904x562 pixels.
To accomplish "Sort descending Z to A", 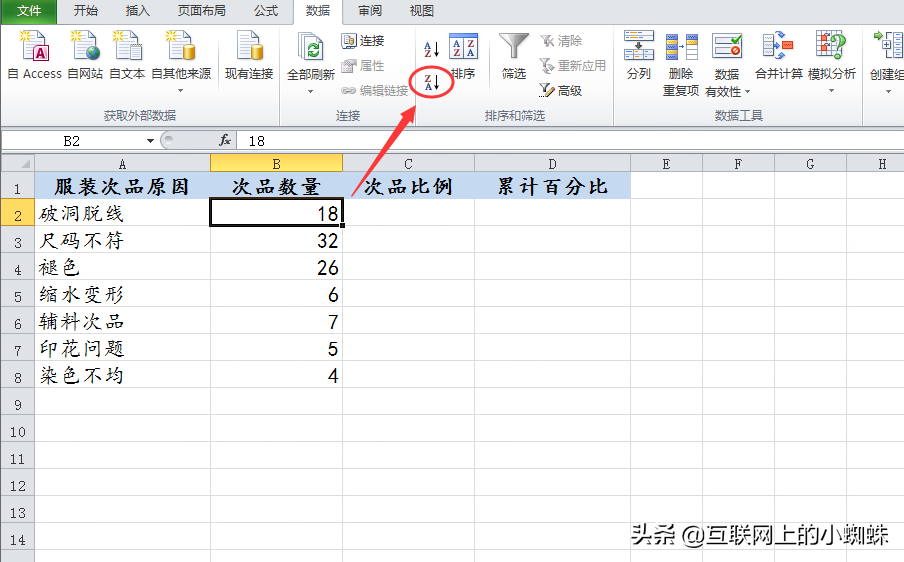I will [x=432, y=82].
